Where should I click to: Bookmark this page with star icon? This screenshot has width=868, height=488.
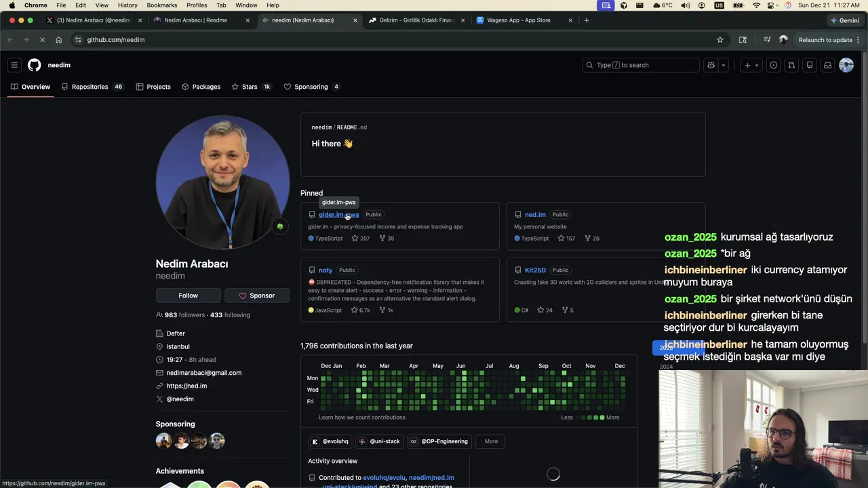click(x=720, y=40)
